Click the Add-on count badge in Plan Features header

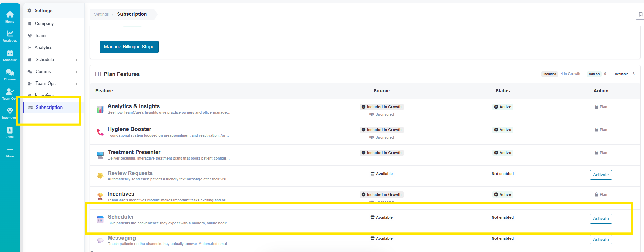594,74
